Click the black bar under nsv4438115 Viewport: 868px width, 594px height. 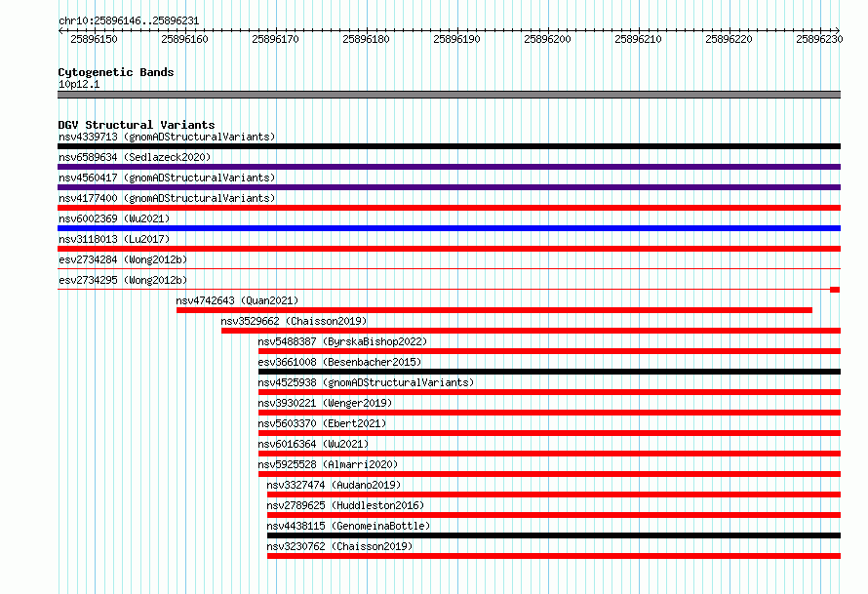pos(554,535)
